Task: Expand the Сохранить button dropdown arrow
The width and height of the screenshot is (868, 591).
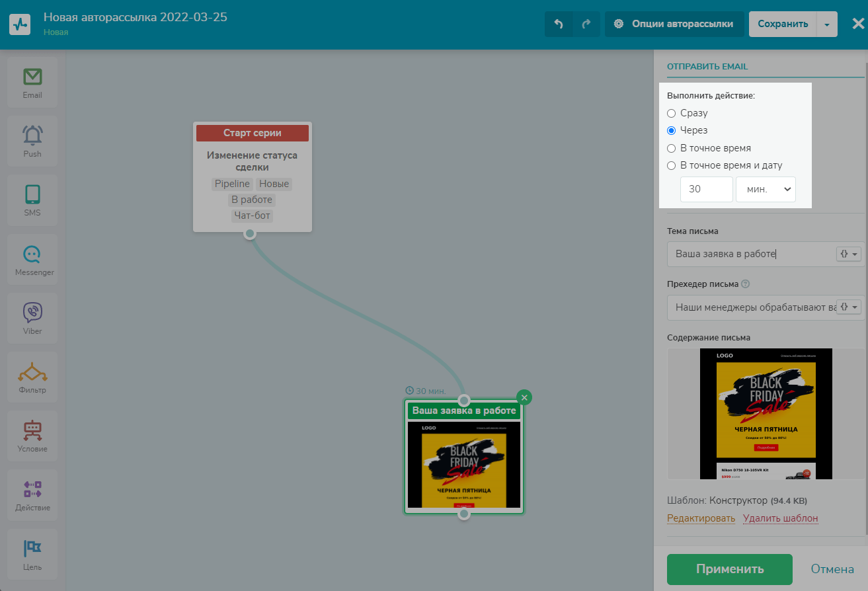Action: [x=827, y=24]
